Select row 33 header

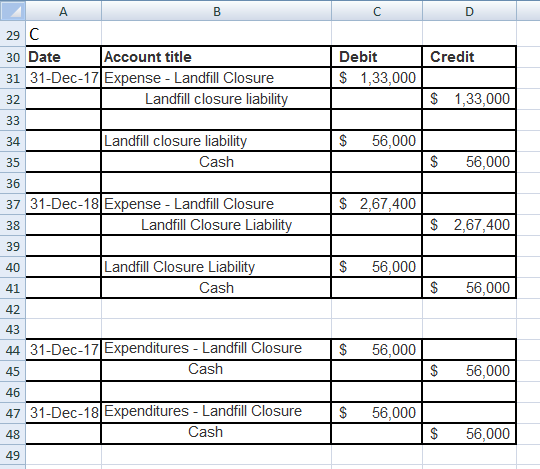coord(13,120)
